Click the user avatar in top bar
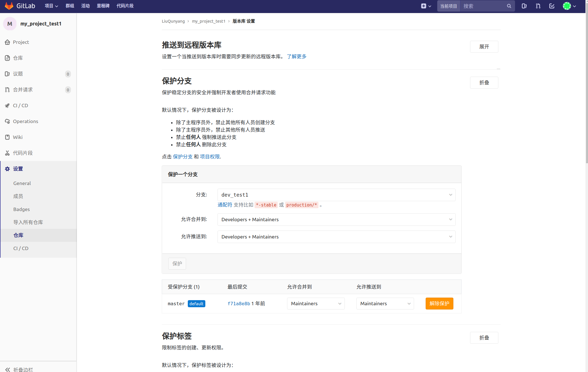Screen dimensions: 588x372 (567, 6)
